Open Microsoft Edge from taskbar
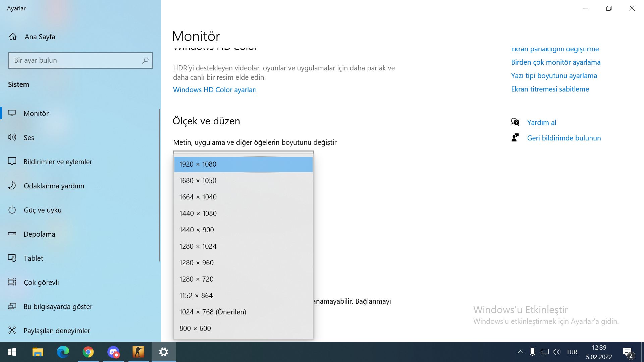 coord(63,352)
